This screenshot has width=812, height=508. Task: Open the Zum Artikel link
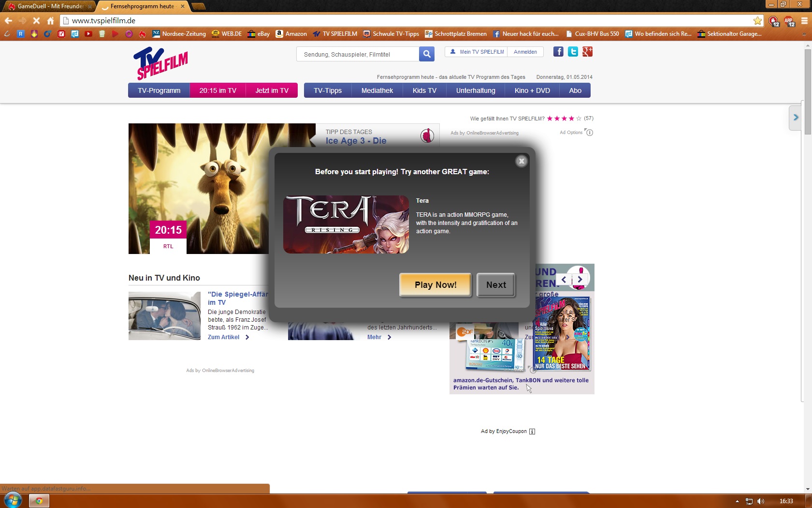point(228,337)
